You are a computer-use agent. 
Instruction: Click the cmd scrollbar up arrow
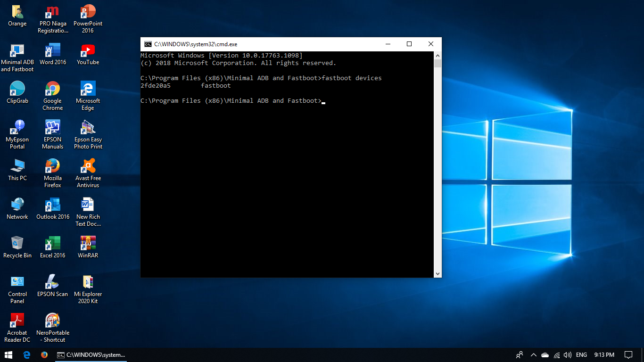click(x=438, y=56)
